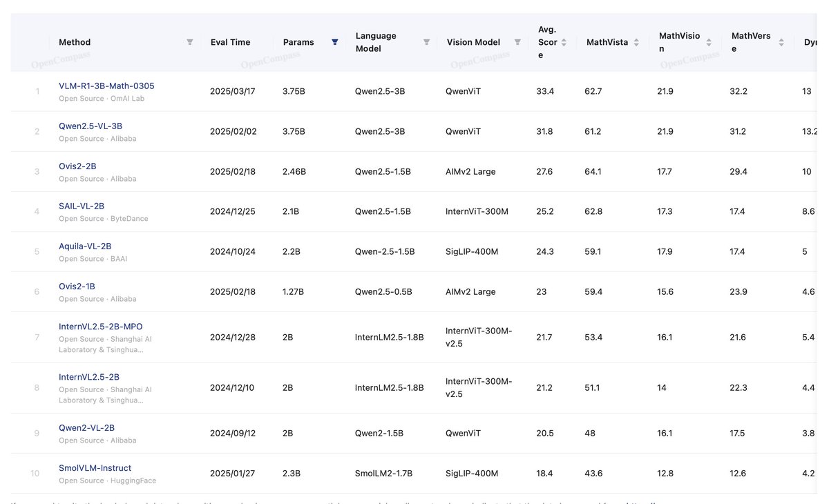Click Open Source · BAAI subtitle
Image resolution: width=829 pixels, height=504 pixels.
(93, 259)
